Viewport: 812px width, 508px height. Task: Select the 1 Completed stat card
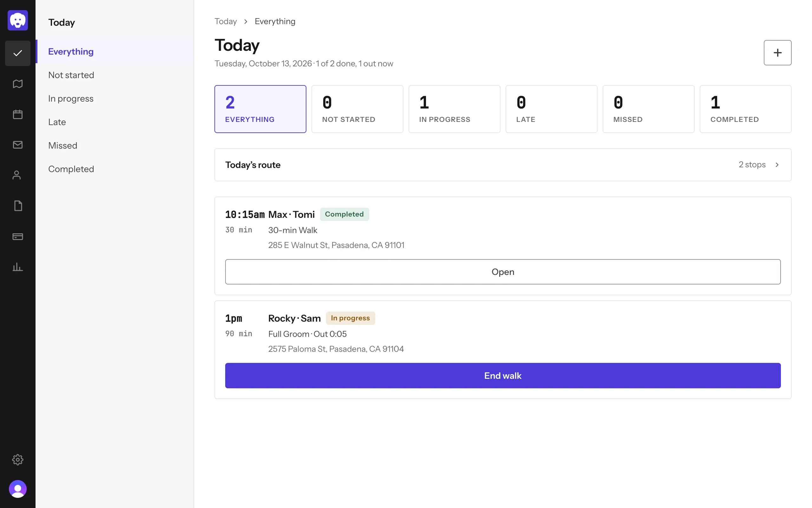745,109
